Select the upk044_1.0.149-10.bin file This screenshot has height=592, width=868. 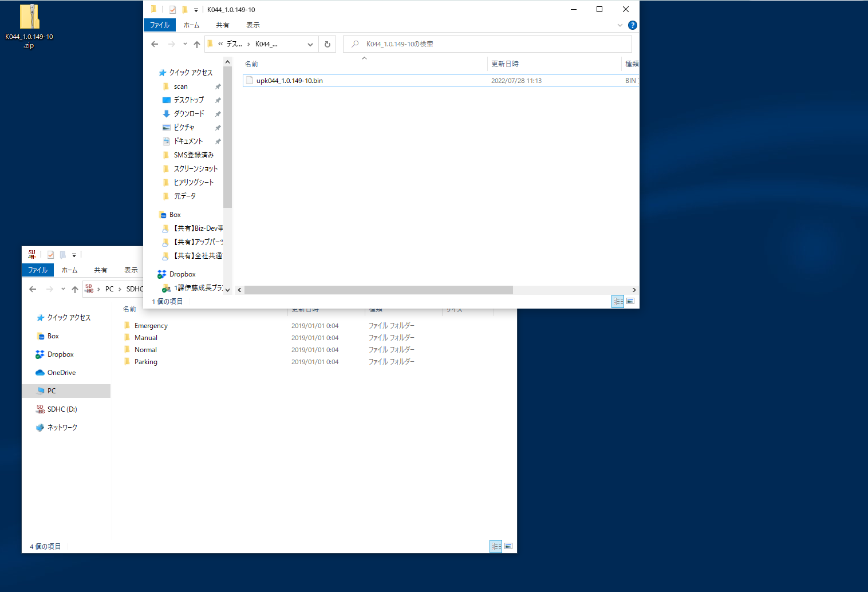[290, 81]
